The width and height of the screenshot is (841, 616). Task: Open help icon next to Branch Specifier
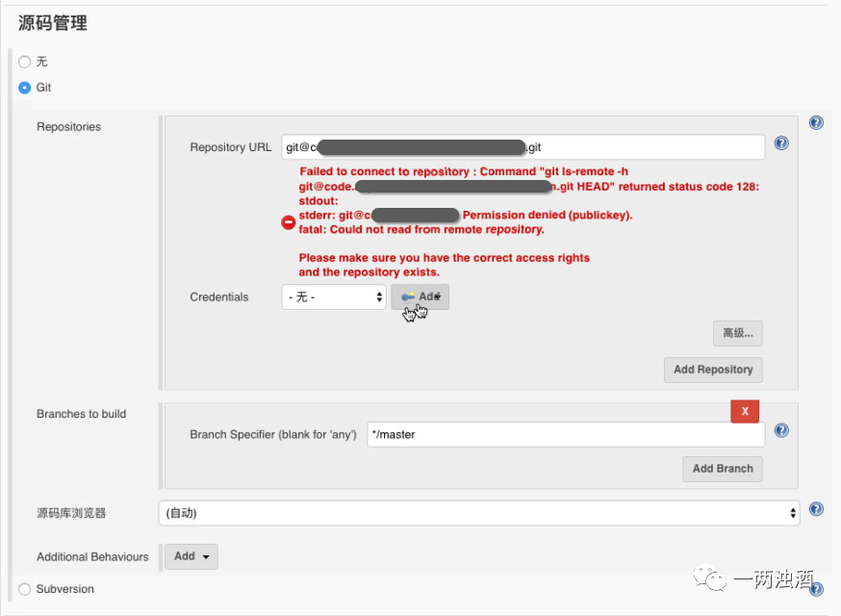point(781,430)
